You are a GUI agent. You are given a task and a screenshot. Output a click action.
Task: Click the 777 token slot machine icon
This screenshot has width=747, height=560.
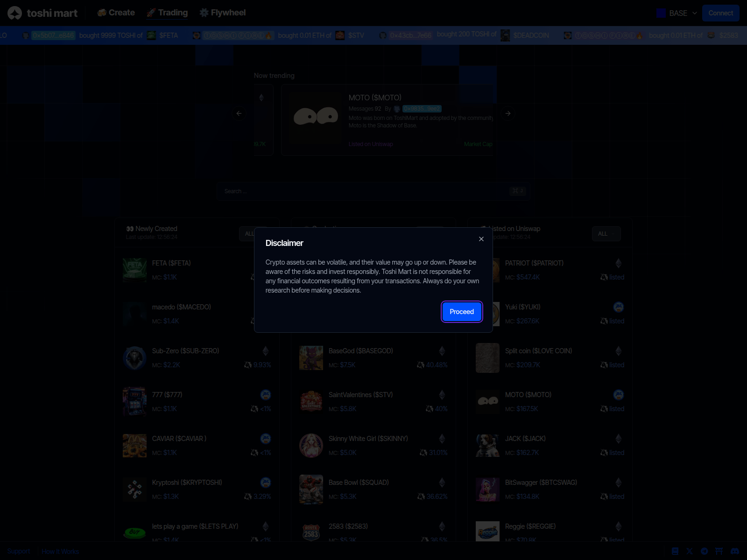[x=134, y=402]
